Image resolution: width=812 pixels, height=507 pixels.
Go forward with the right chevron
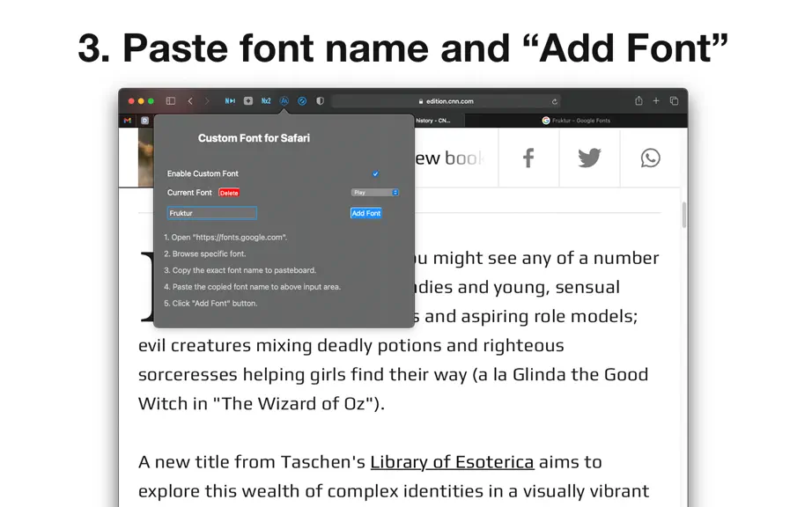coord(207,101)
